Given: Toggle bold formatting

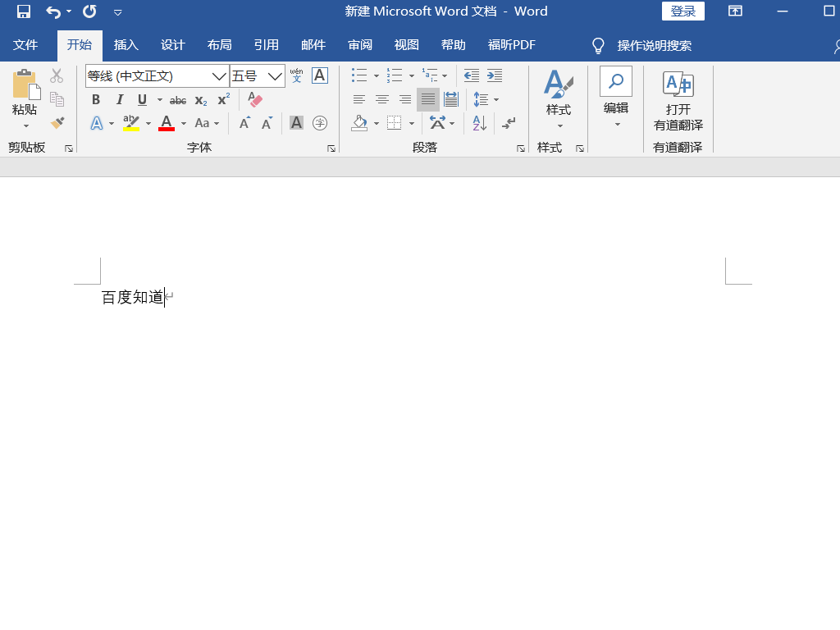Looking at the screenshot, I should 96,100.
